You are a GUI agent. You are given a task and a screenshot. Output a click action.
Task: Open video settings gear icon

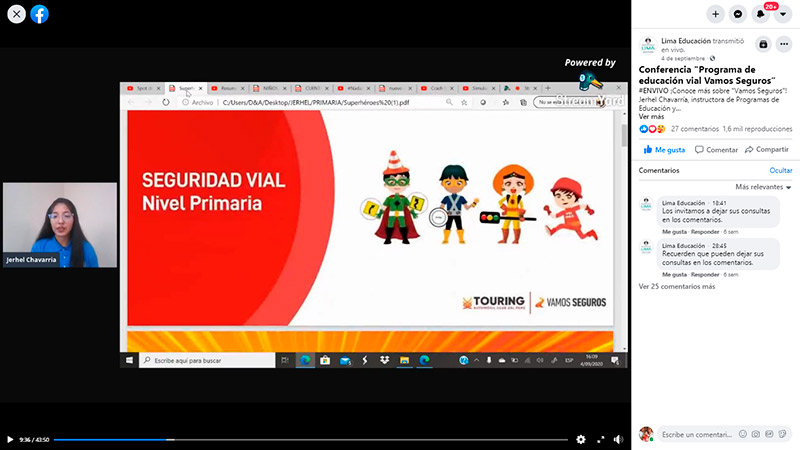581,439
